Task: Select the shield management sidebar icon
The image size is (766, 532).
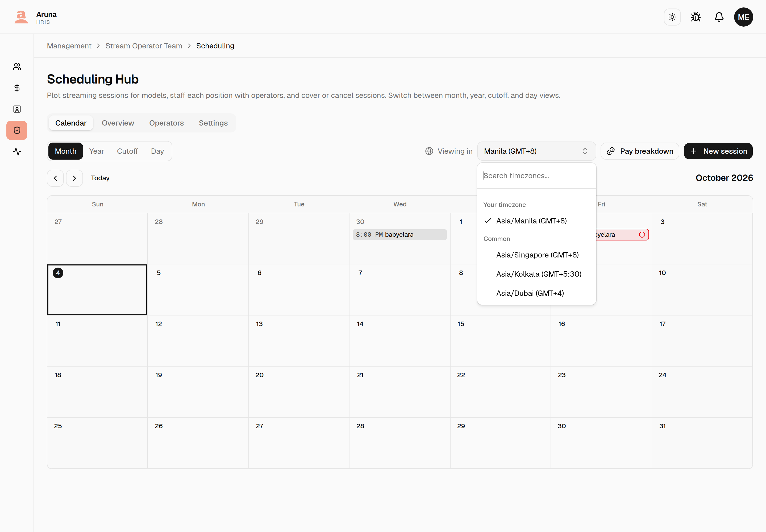Action: [17, 130]
